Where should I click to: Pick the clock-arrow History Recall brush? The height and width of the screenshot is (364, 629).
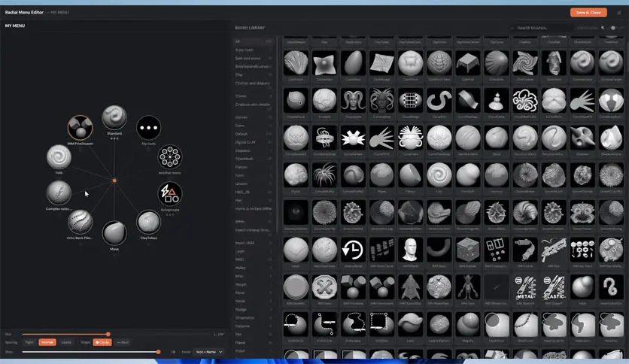(x=353, y=250)
